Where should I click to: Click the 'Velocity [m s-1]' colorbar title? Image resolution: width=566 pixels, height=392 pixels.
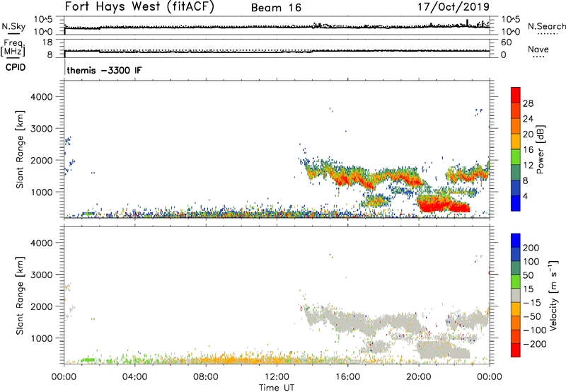[x=553, y=295]
